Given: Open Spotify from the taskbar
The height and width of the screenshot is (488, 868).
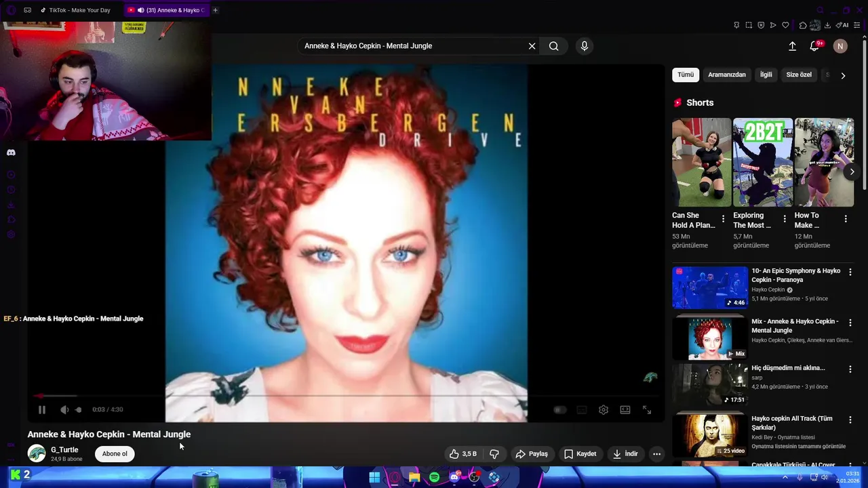Looking at the screenshot, I should tap(434, 477).
